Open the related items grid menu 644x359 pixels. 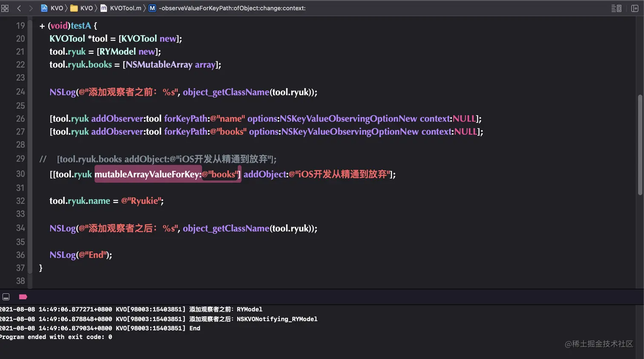(5, 8)
